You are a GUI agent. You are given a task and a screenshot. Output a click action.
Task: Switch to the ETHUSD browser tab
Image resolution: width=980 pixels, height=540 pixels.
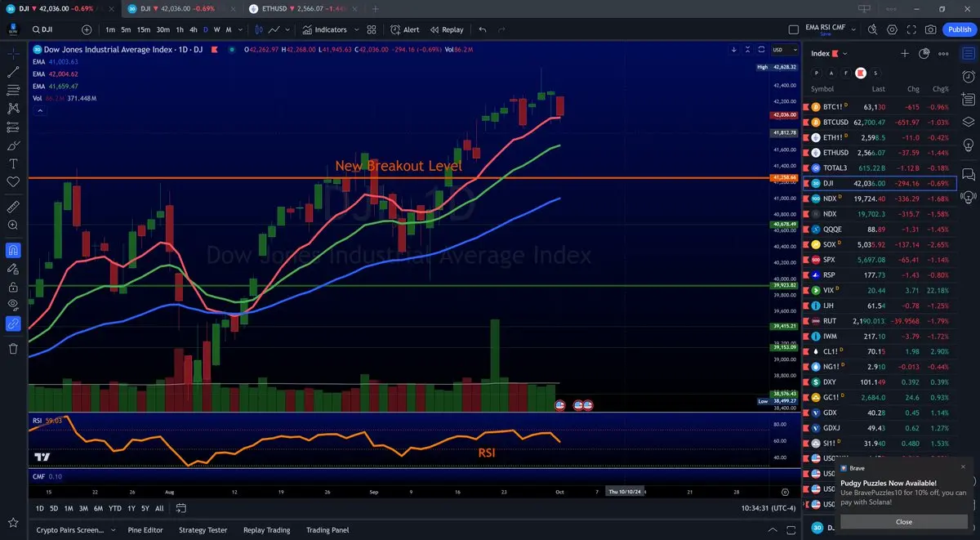(302, 8)
